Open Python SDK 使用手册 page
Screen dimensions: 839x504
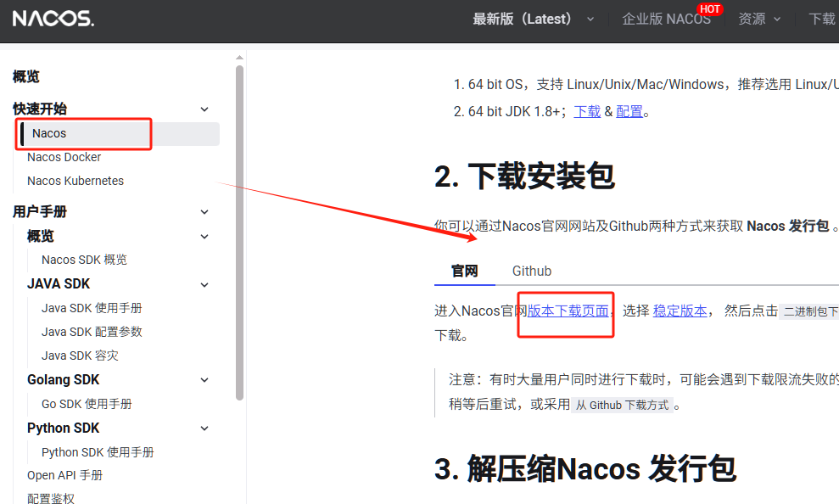click(98, 452)
